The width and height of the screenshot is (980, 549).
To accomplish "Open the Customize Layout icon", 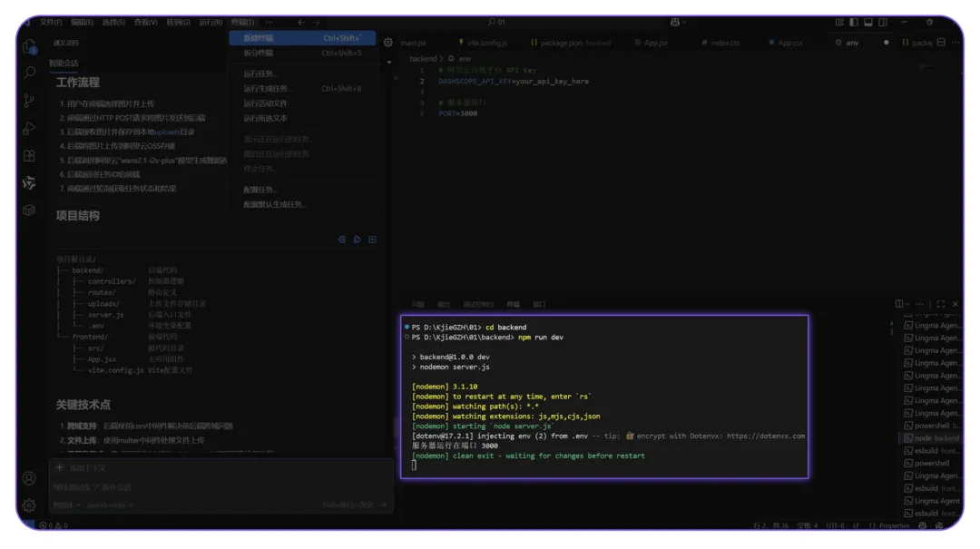I will [x=839, y=22].
